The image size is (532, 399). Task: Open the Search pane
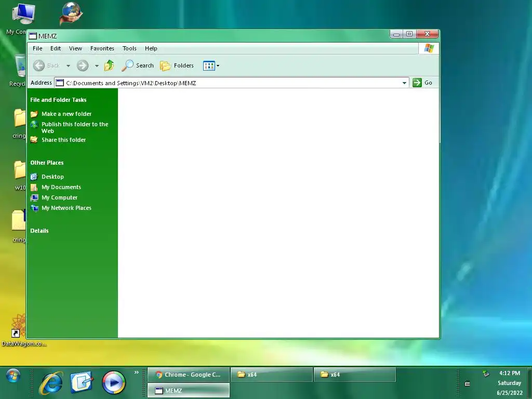137,65
